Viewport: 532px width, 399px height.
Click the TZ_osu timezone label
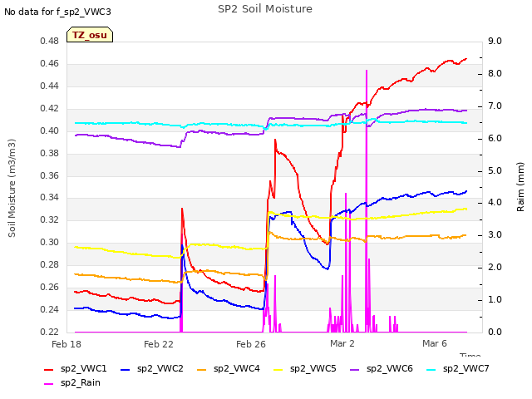tap(90, 35)
